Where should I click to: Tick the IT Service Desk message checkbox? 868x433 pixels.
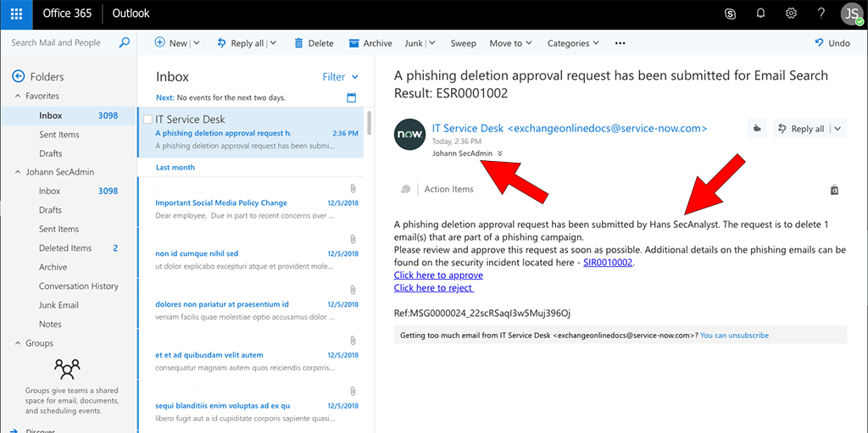[147, 119]
